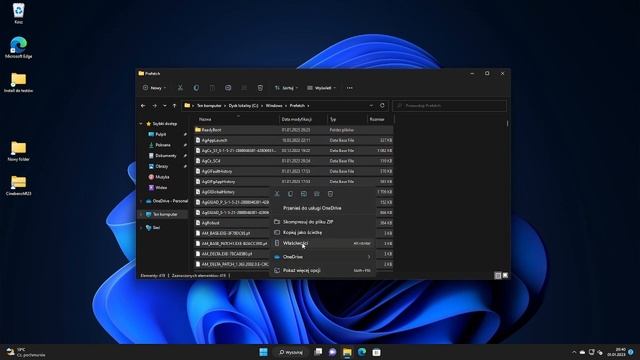Viewport: 640px width, 360px height.
Task: Expand the OneDrive - Personal tree node
Action: 141,201
